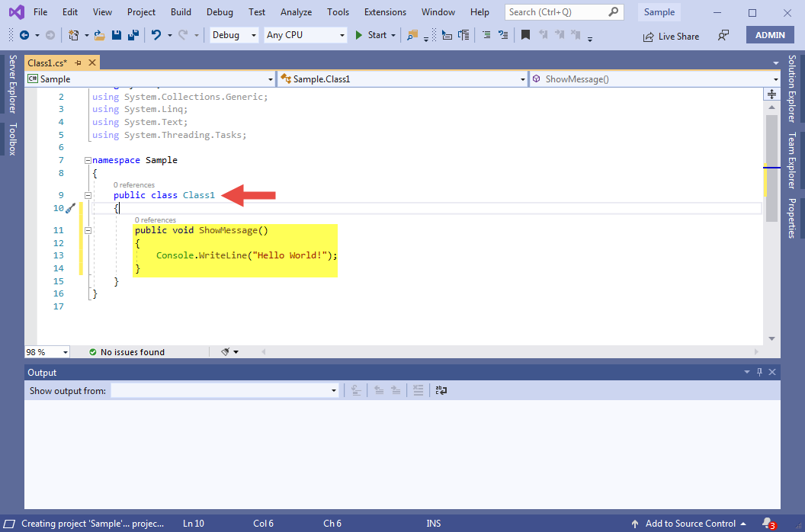Screen dimensions: 805x532
Task: Click the Open File folder icon
Action: coord(101,35)
